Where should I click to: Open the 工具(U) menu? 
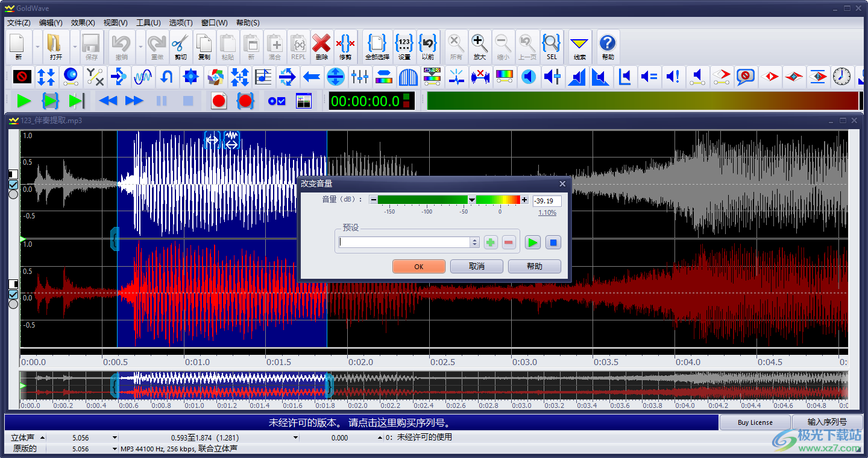pos(148,22)
